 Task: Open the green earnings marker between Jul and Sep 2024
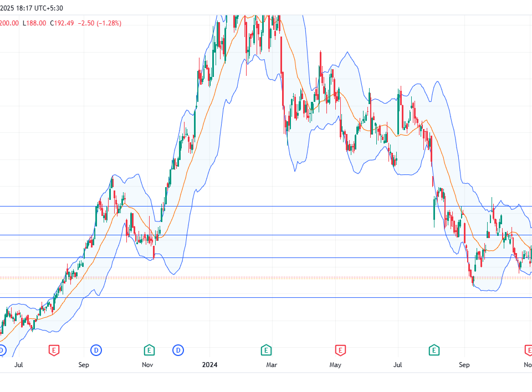(x=434, y=350)
